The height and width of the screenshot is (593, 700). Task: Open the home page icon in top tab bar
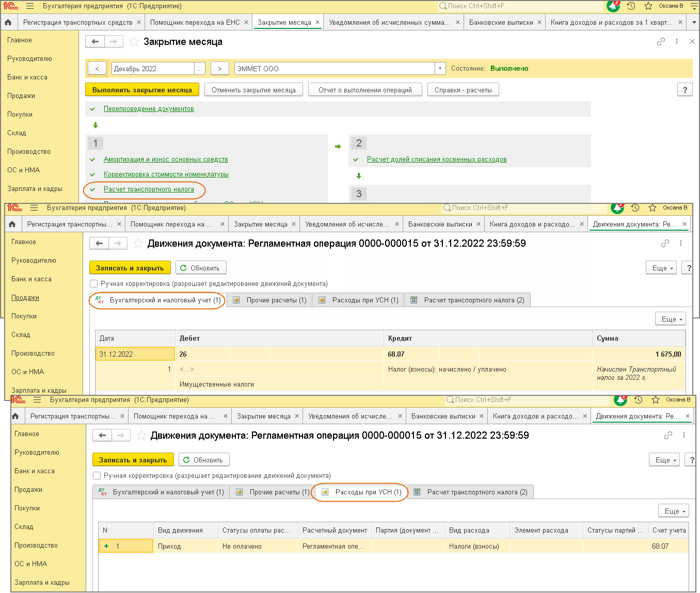8,22
